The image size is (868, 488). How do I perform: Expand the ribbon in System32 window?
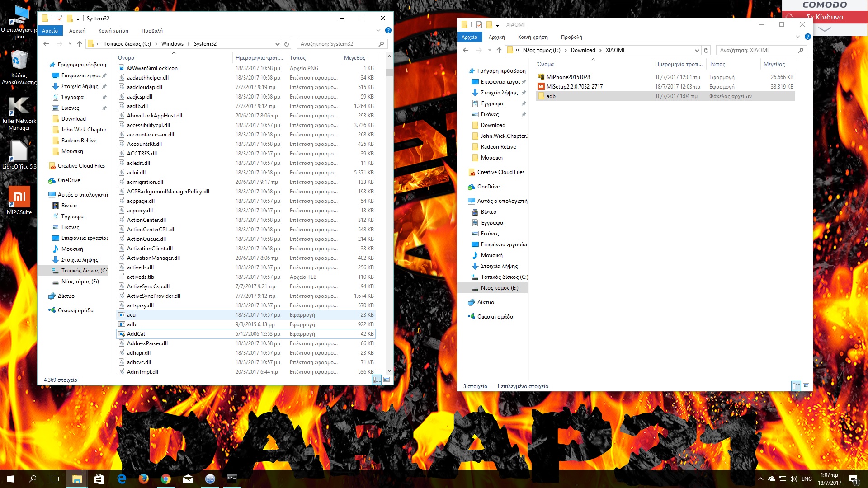click(x=378, y=31)
